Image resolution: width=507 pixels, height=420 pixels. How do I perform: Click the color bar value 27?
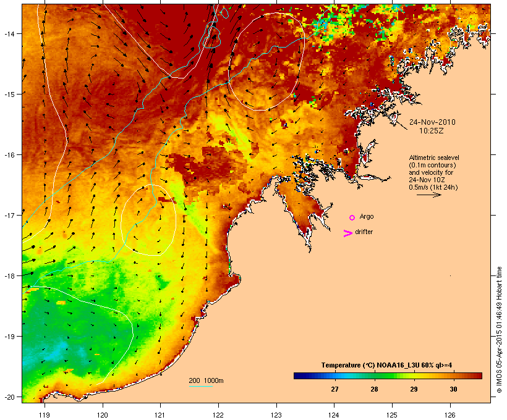(x=334, y=389)
